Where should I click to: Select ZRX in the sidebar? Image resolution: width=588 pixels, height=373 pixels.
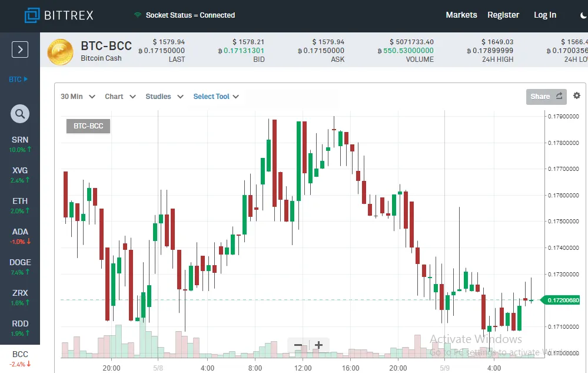pos(20,298)
